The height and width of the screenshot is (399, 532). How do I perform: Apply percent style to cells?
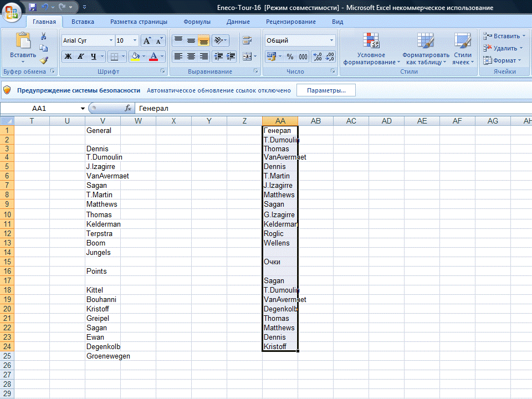[x=290, y=57]
